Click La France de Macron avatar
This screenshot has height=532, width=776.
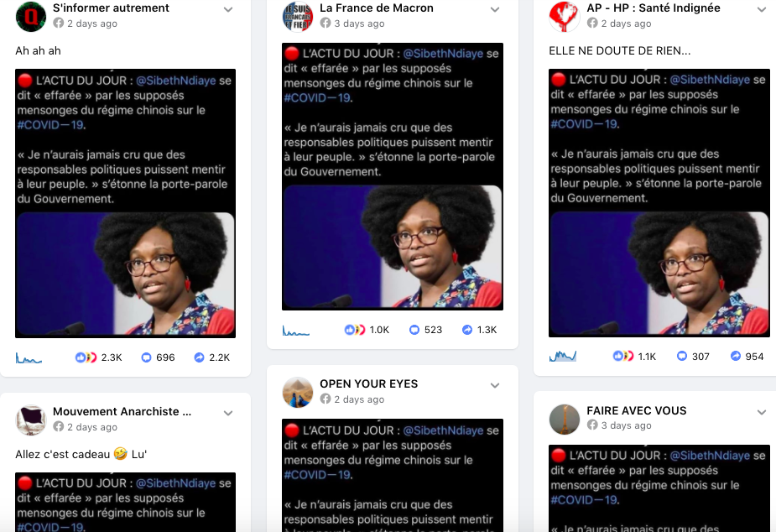pos(298,16)
